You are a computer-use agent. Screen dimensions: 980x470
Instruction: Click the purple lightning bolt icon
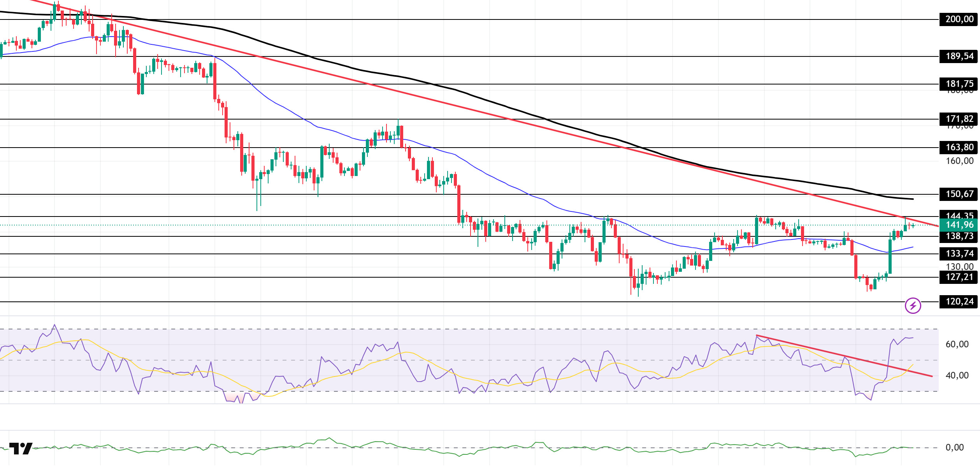pyautogui.click(x=913, y=306)
